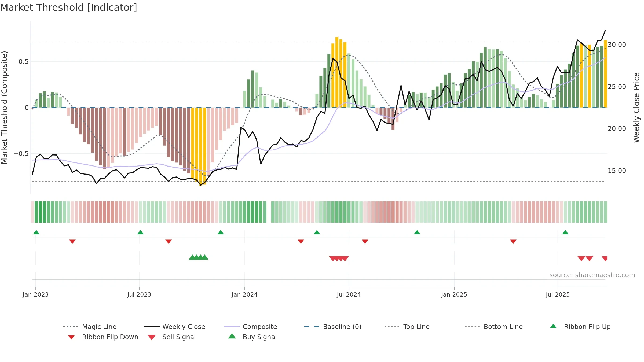Toggle the Magic Line legend entry
Image resolution: width=644 pixels, height=362 pixels.
(x=90, y=327)
